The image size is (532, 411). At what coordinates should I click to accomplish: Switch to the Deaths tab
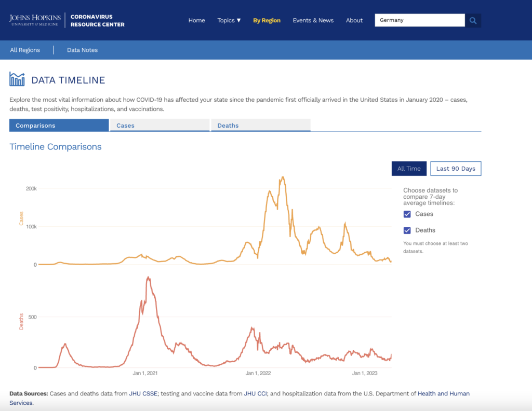[x=260, y=126]
